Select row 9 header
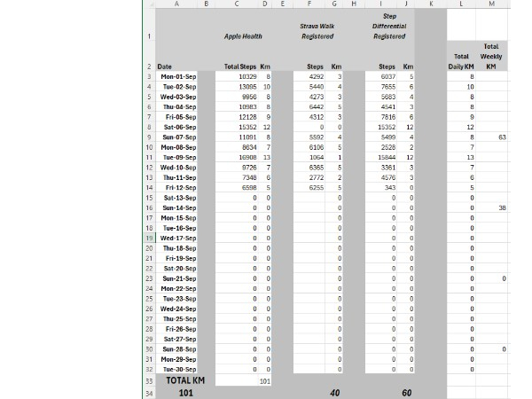 [149, 137]
